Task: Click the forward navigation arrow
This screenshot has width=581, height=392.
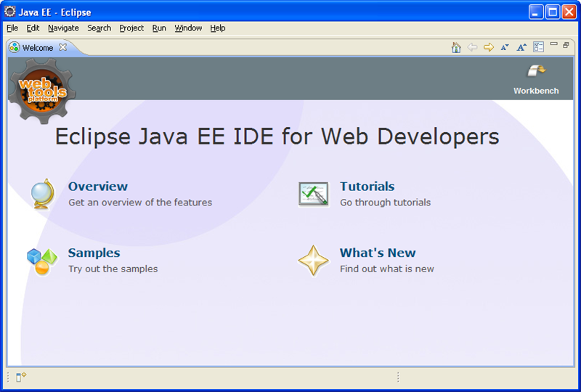Action: (x=489, y=47)
